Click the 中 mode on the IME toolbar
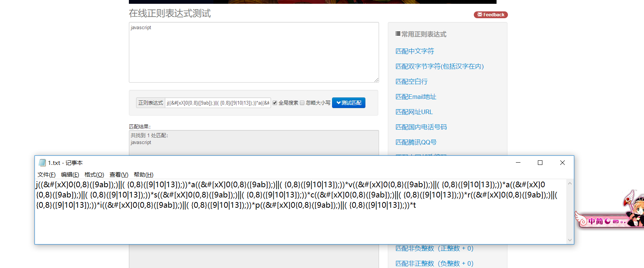This screenshot has width=644, height=268. click(x=592, y=221)
